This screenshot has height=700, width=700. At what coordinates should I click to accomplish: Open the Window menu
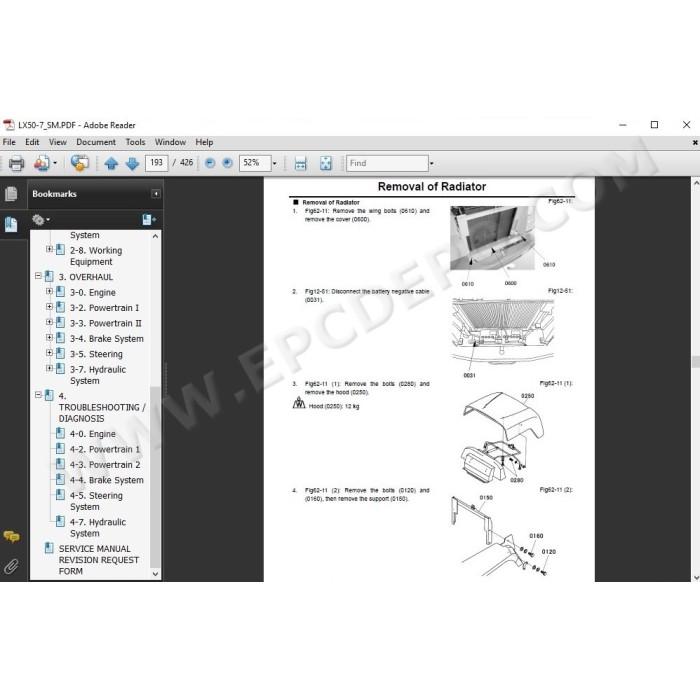click(x=170, y=142)
